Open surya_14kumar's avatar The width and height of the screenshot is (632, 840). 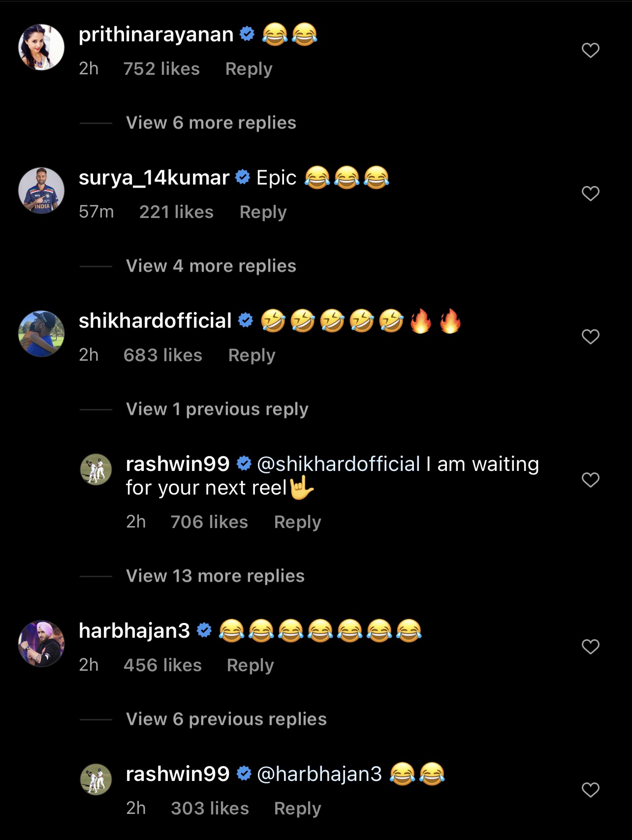tap(41, 190)
